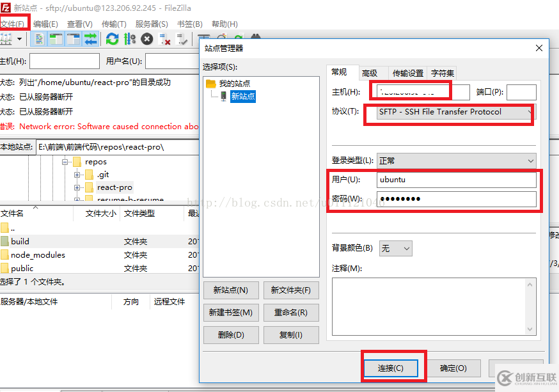Click the Site Manager 主机(H) host field

click(423, 92)
